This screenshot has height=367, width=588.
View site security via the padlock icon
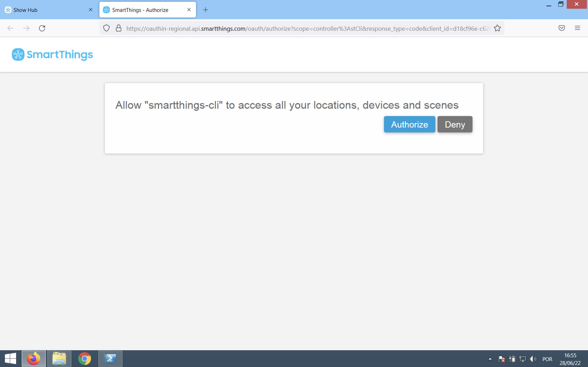click(x=119, y=28)
